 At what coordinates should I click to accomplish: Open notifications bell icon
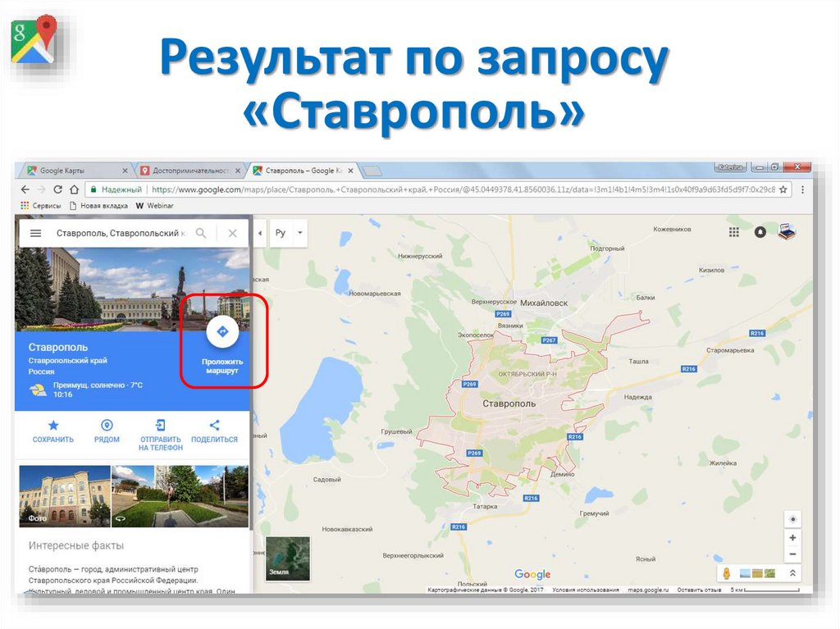(x=760, y=232)
